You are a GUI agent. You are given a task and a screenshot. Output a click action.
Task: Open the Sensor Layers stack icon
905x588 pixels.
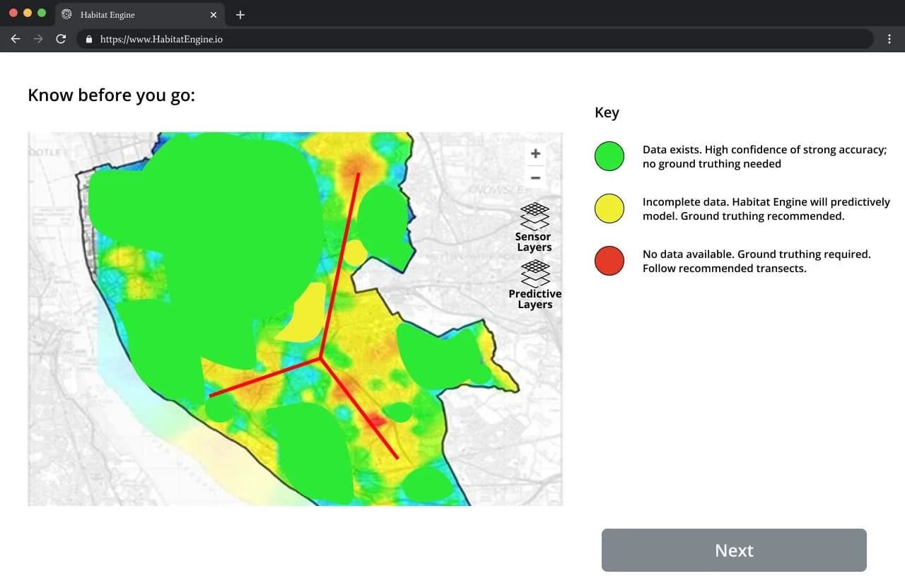point(535,216)
